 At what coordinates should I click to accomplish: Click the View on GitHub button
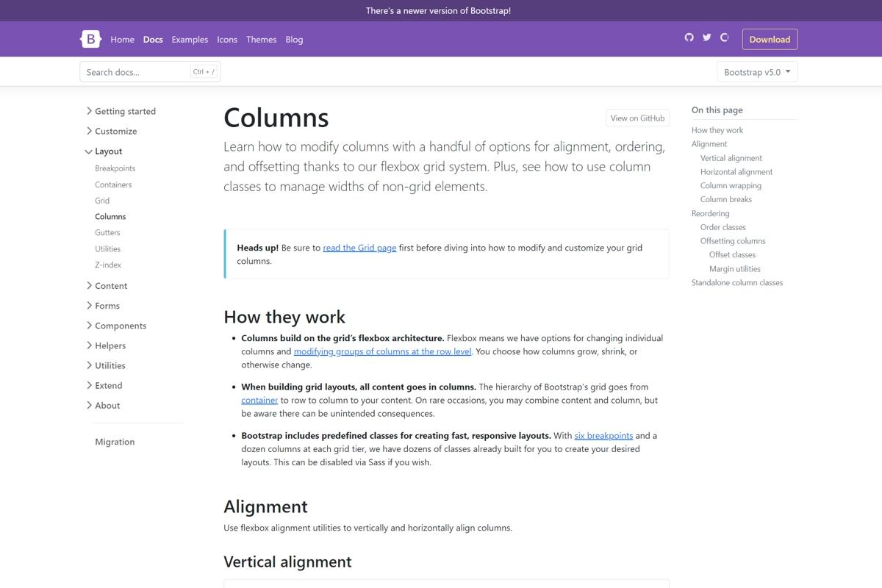[x=637, y=118]
